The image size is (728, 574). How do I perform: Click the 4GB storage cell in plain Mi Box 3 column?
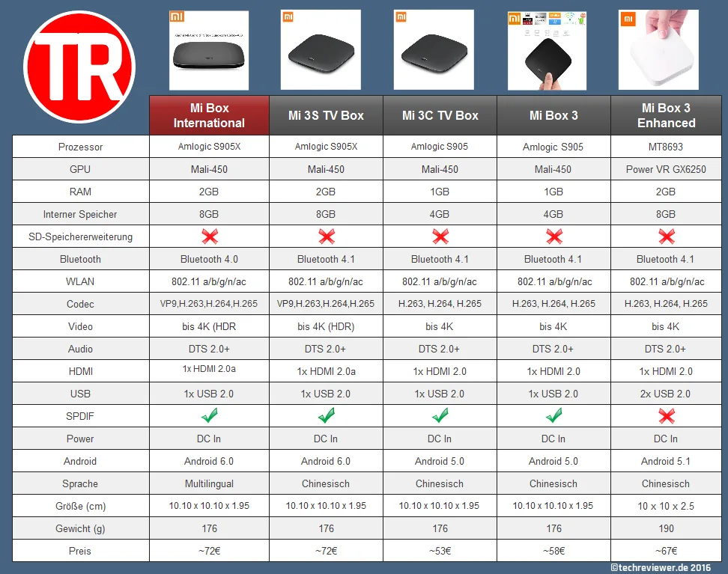[x=553, y=214]
